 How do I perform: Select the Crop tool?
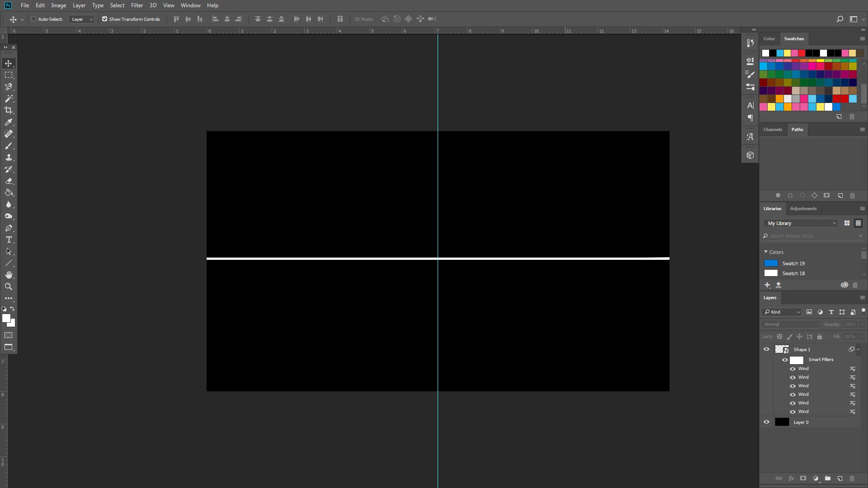[9, 110]
